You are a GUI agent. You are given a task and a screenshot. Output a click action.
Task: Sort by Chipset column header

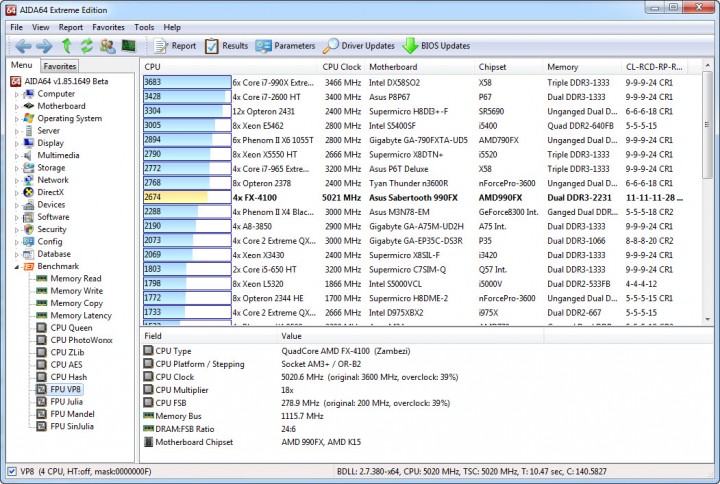tap(508, 67)
